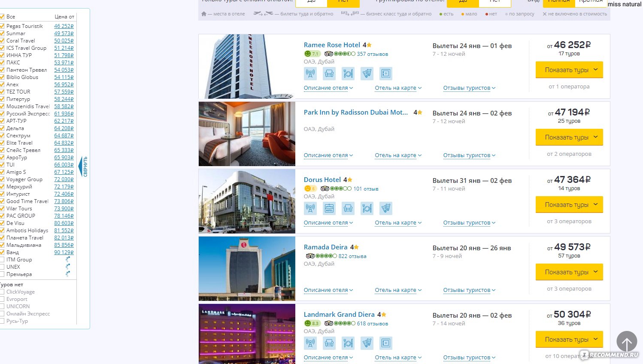Click the TUI price link 66 003₽
The height and width of the screenshot is (364, 643).
64,164
